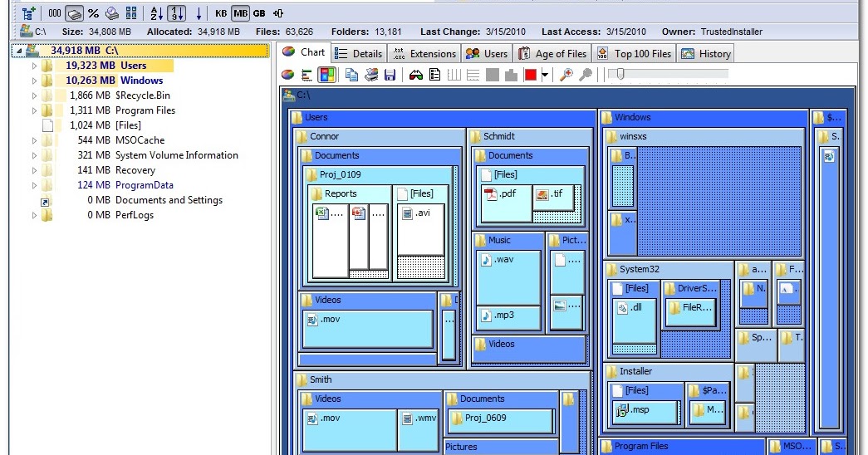
Task: Open the Extensions tab
Action: [x=424, y=54]
